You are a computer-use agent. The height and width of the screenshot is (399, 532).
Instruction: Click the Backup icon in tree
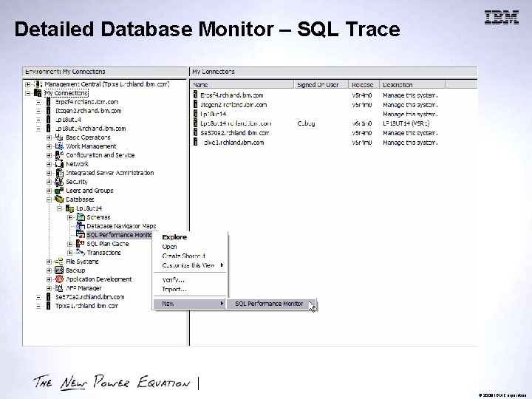click(59, 270)
